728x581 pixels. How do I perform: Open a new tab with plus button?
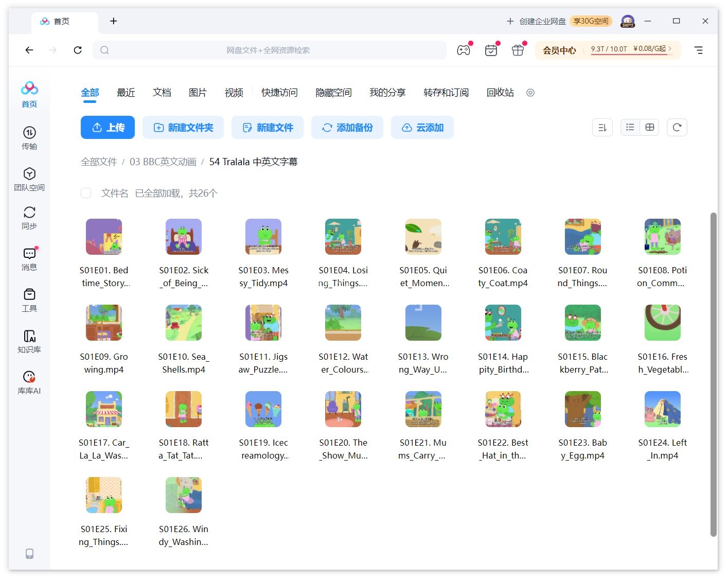(x=114, y=21)
